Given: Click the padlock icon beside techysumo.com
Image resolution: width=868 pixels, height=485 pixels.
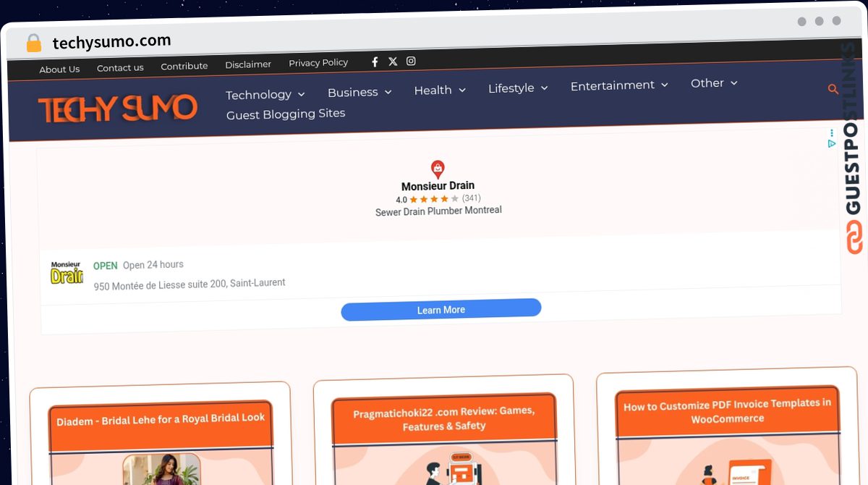Looking at the screenshot, I should 34,43.
